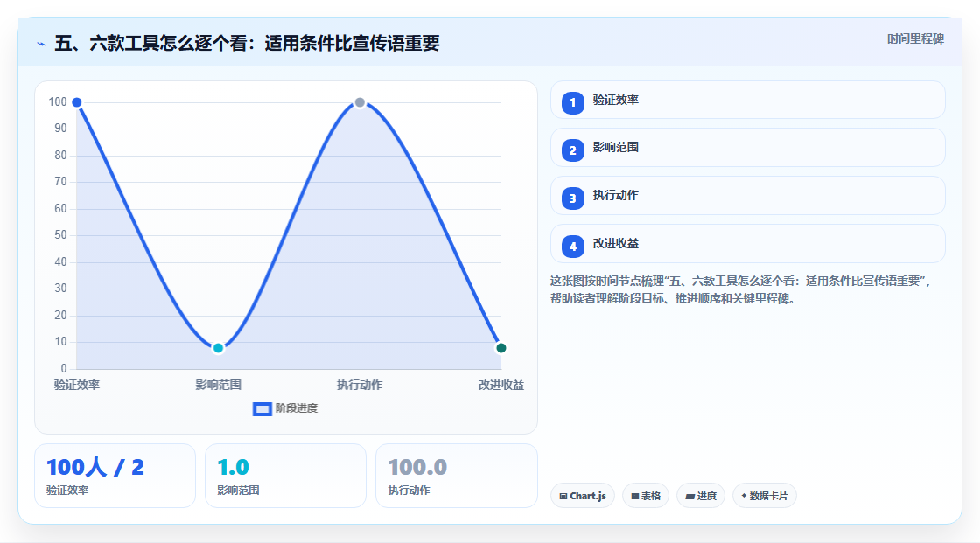This screenshot has width=980, height=543.
Task: Click the 进度 tag chip
Action: (701, 496)
